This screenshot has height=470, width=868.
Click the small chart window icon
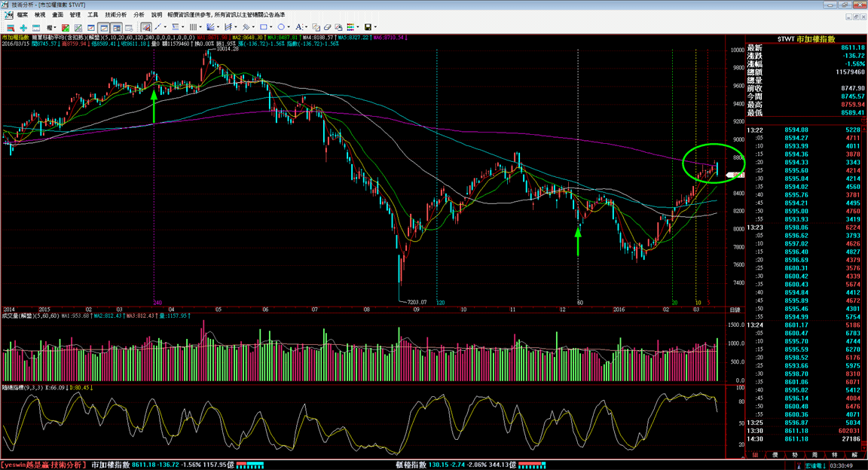(x=91, y=27)
